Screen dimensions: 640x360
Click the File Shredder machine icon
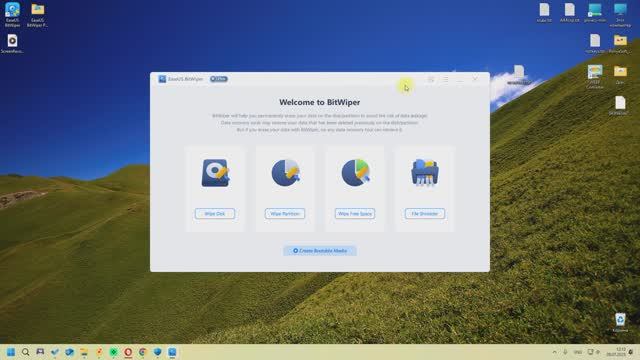point(425,172)
